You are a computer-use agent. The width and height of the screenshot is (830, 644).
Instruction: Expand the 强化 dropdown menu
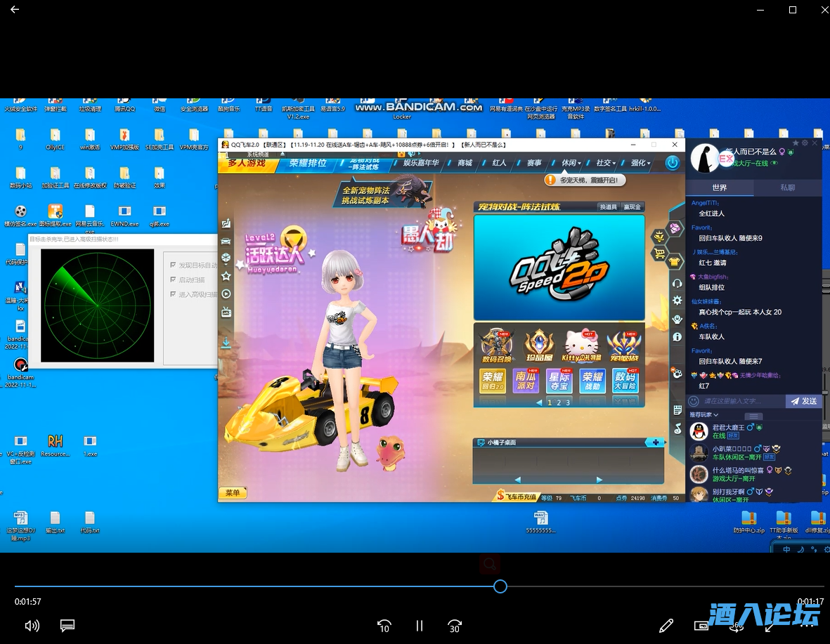(640, 163)
